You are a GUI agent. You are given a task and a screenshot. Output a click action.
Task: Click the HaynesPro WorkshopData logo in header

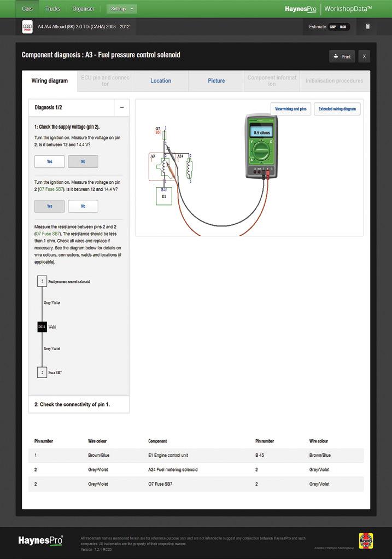(x=328, y=9)
